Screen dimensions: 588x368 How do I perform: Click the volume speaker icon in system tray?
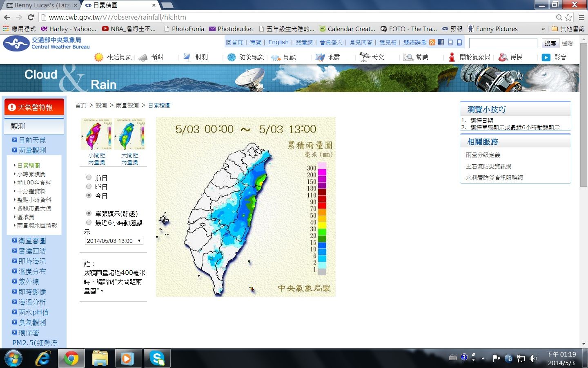pyautogui.click(x=533, y=359)
